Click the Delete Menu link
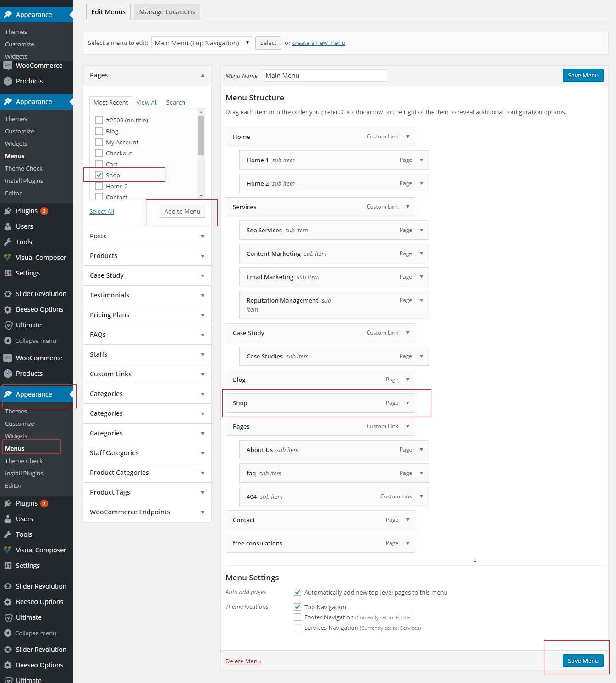 243,661
